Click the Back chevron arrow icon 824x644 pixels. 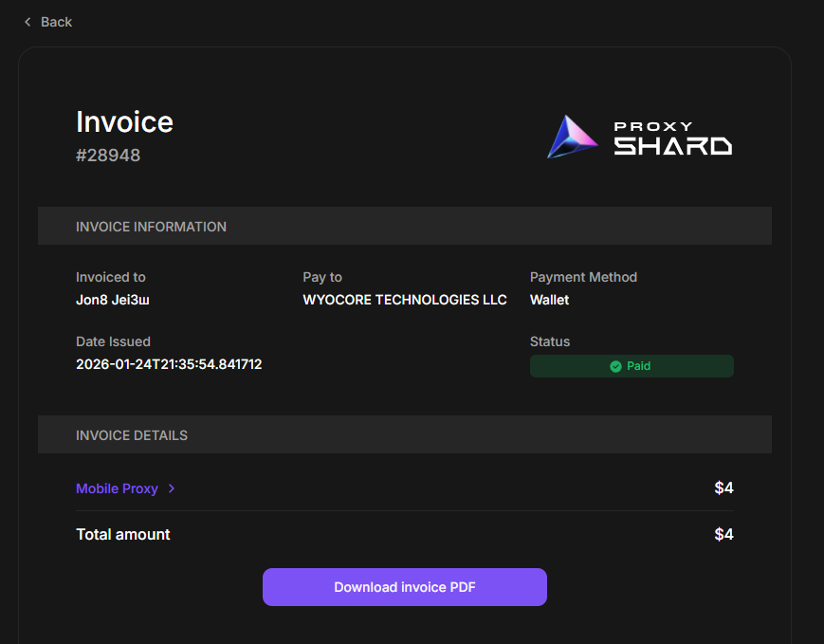click(x=27, y=22)
